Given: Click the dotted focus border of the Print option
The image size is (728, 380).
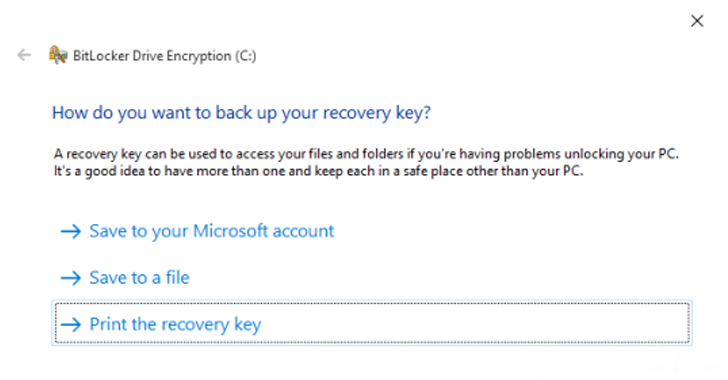Looking at the screenshot, I should click(371, 304).
